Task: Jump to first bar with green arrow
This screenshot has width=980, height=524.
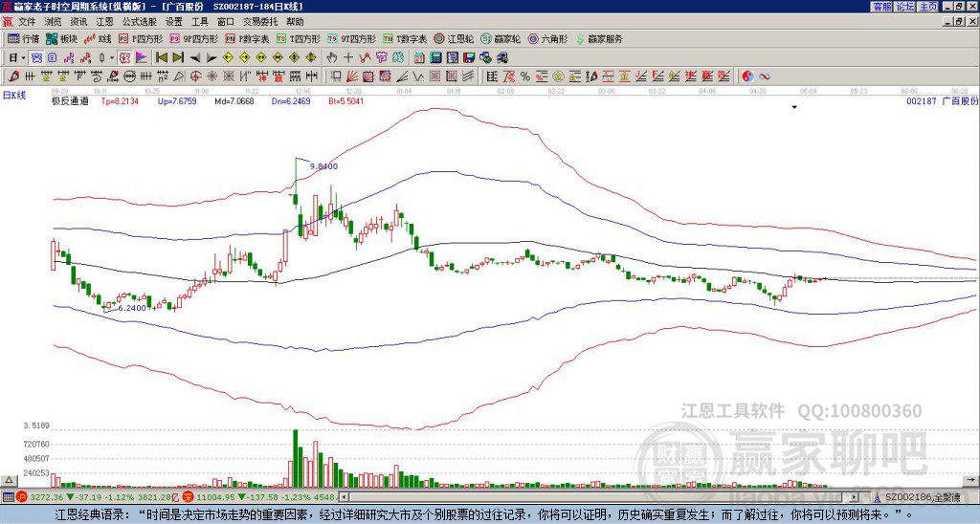Action: (x=161, y=58)
